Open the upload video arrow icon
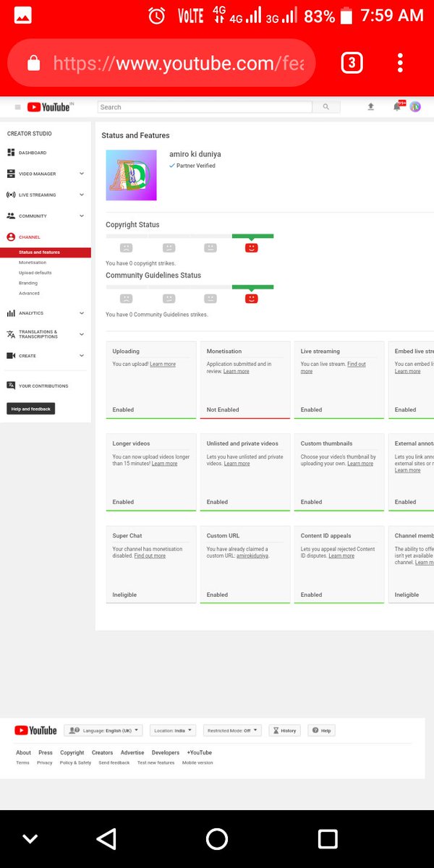This screenshot has height=868, width=434. click(x=371, y=106)
